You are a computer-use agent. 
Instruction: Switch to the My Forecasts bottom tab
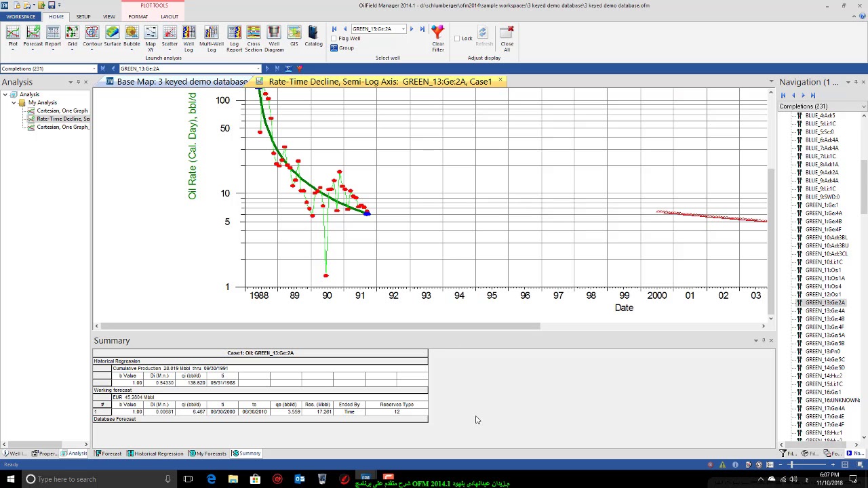tap(208, 453)
